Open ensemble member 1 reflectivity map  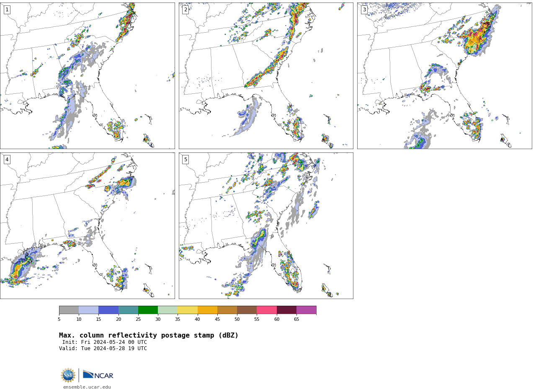[87, 76]
